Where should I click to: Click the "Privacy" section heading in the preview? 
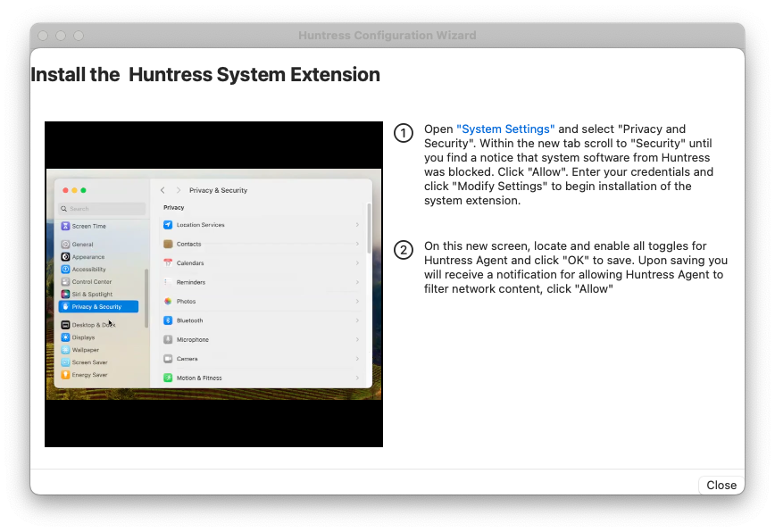pos(173,207)
